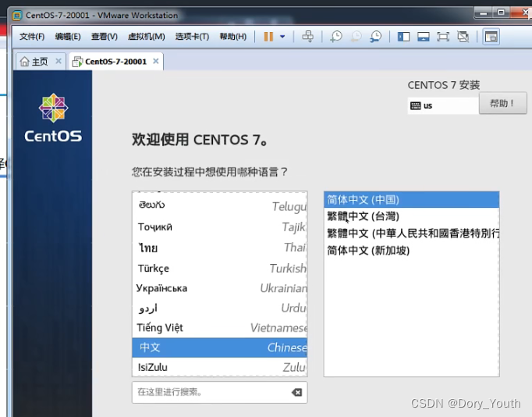The width and height of the screenshot is (532, 417).
Task: Click the us keyboard layout indicator
Action: click(443, 105)
